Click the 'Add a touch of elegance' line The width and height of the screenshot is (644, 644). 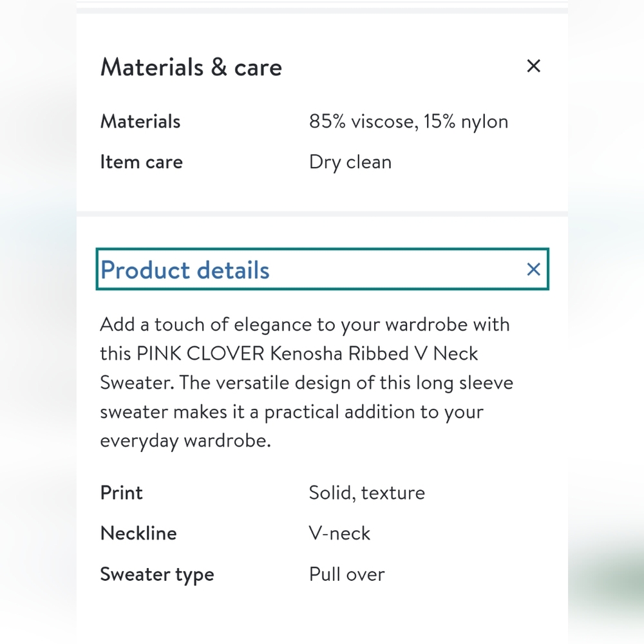[x=305, y=325]
